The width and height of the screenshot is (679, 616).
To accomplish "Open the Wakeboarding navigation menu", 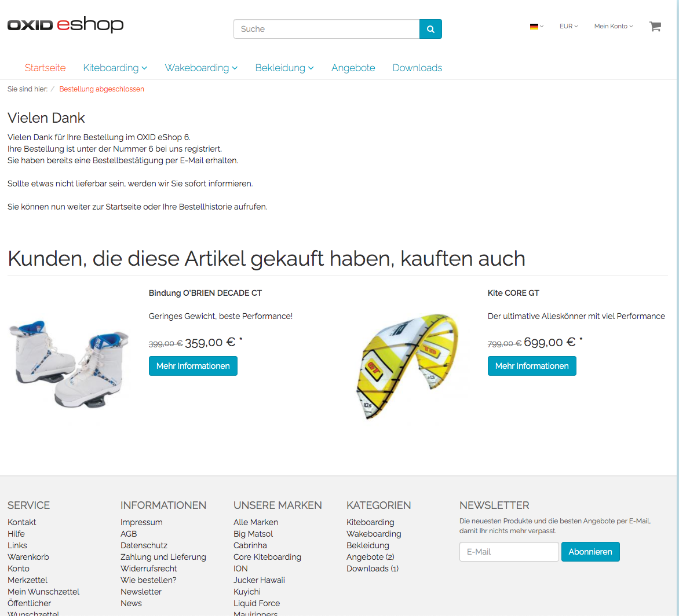I will (x=201, y=68).
